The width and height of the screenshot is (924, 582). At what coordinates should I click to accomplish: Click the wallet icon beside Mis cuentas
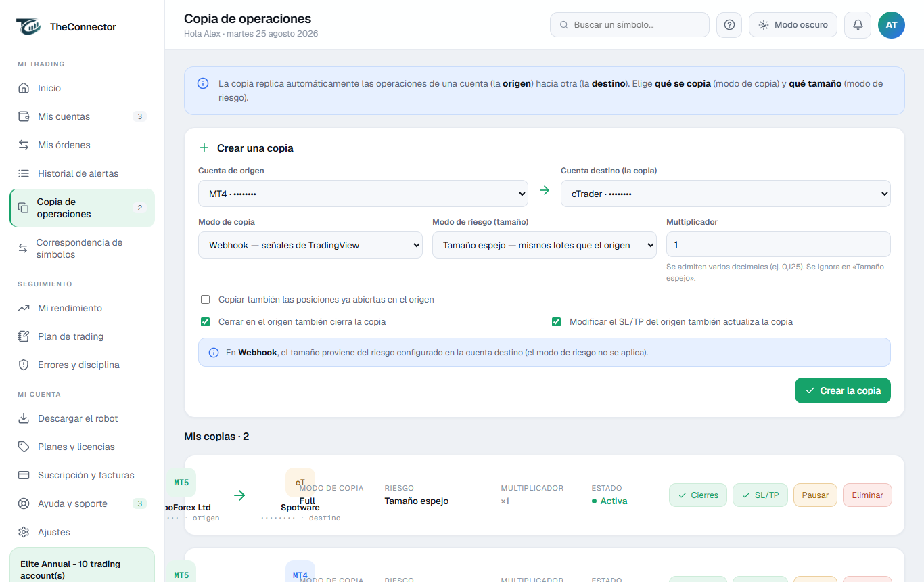tap(24, 116)
